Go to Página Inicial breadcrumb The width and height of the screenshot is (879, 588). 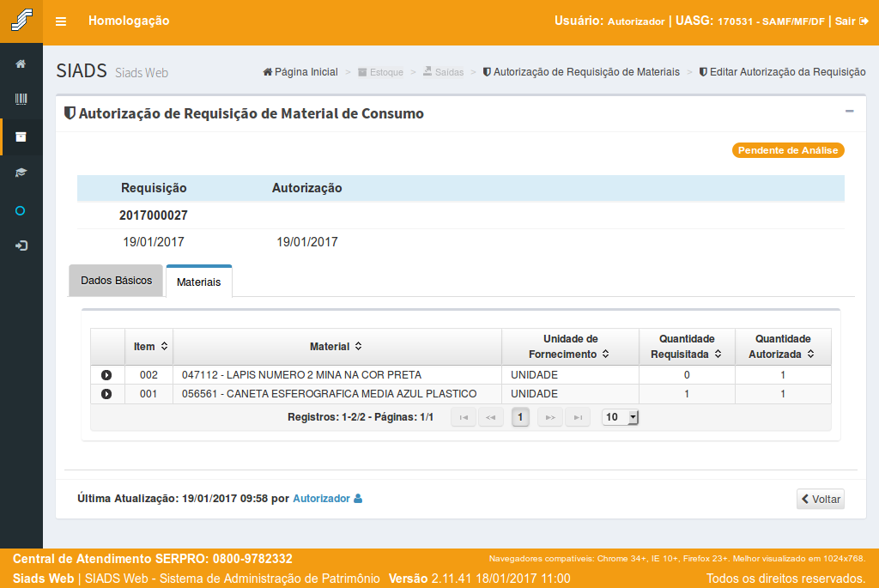coord(300,72)
